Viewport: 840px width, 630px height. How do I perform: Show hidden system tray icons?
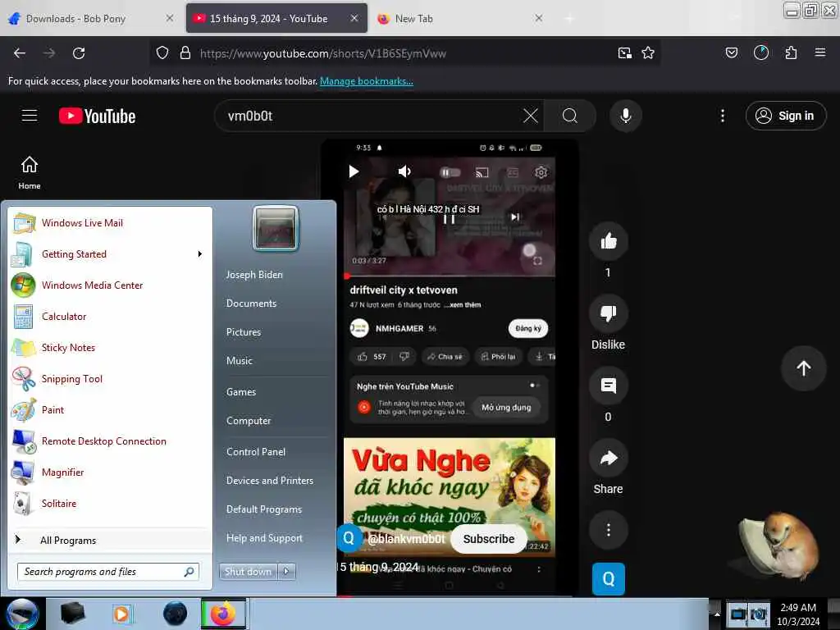pyautogui.click(x=717, y=614)
